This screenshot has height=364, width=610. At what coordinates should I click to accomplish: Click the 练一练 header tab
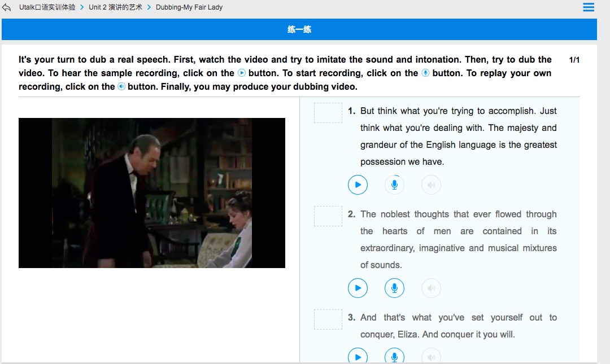point(299,29)
